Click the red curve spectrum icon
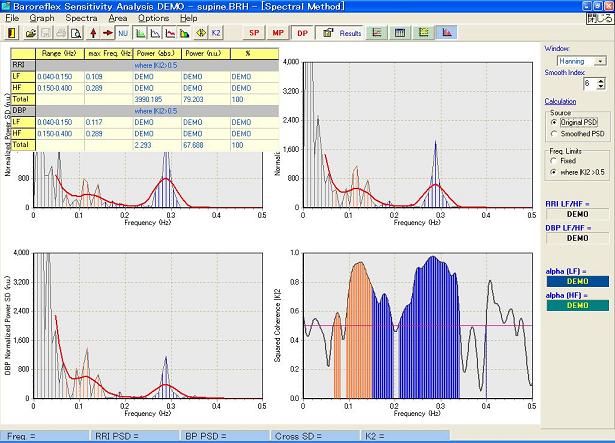 [170, 33]
